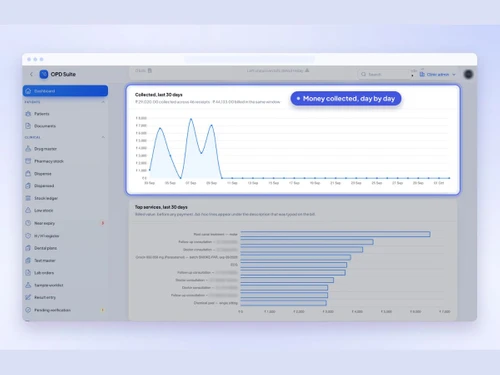
Task: Click the Patients icon in the sidebar
Action: 28,114
